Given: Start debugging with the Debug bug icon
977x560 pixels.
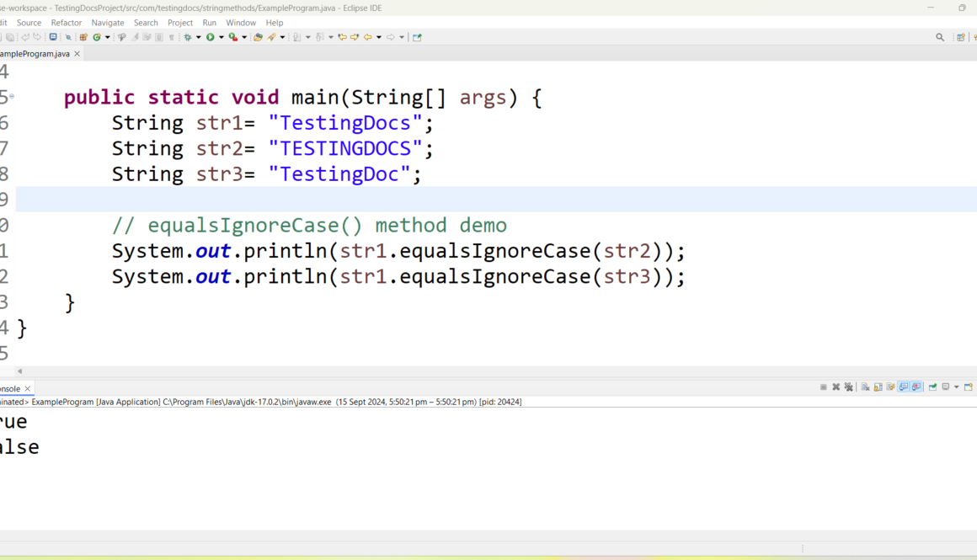Looking at the screenshot, I should pyautogui.click(x=188, y=37).
